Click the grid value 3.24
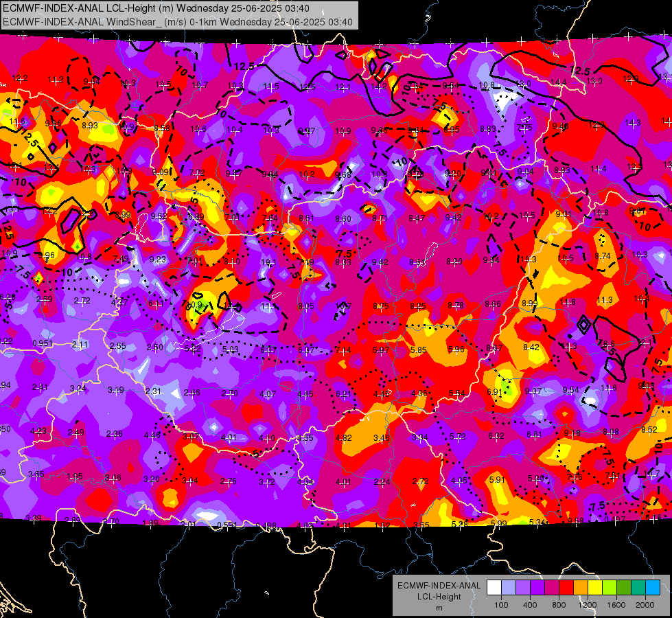Screen dimensions: 672x618 (78, 388)
